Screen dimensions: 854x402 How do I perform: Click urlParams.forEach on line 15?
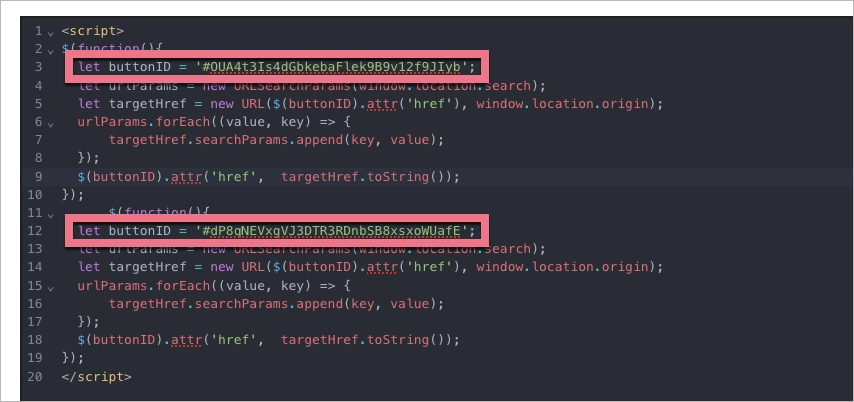[143, 285]
